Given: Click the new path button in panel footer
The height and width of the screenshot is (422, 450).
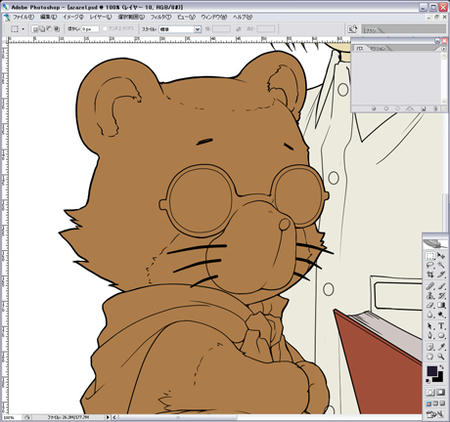Looking at the screenshot, I should [424, 108].
